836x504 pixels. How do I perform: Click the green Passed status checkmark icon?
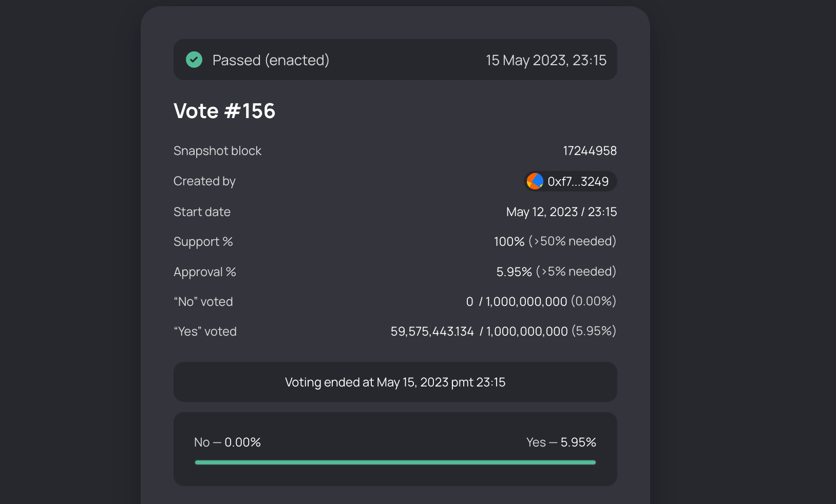pos(194,60)
